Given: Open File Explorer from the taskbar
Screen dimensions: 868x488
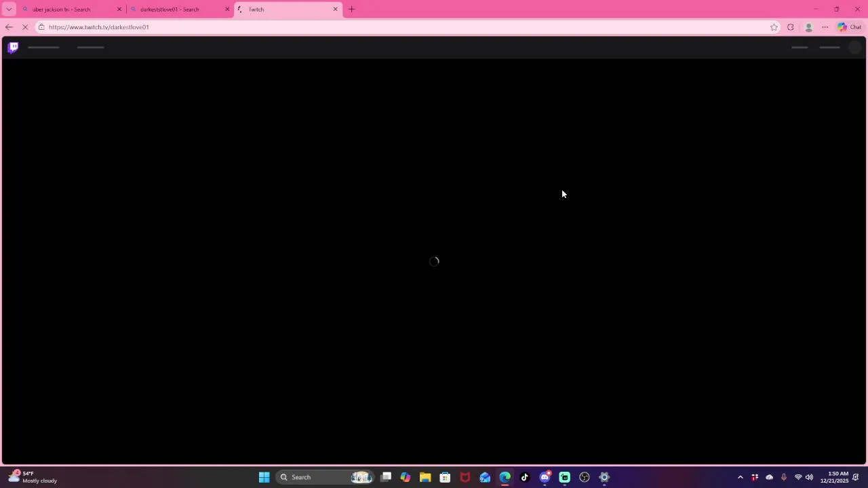Looking at the screenshot, I should pyautogui.click(x=425, y=477).
